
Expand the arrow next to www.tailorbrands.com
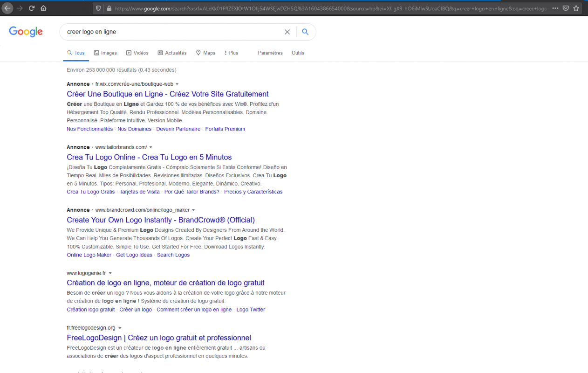(x=151, y=147)
